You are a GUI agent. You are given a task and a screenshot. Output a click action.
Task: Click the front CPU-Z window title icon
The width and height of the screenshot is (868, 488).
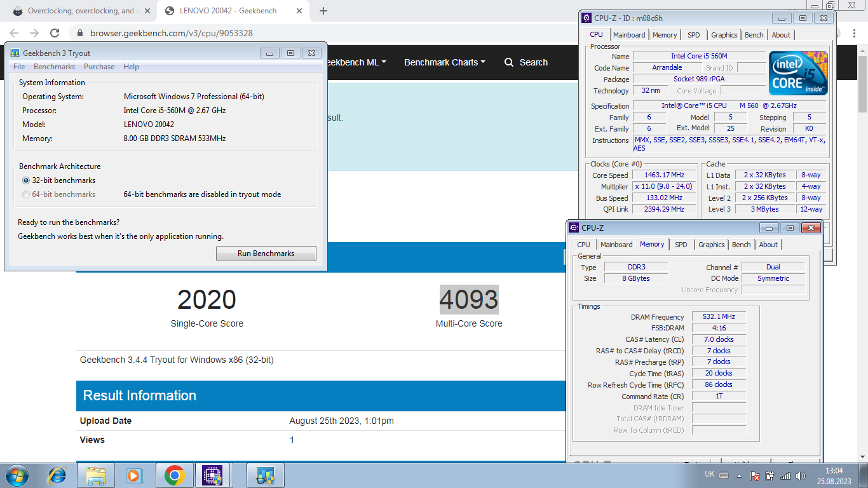click(574, 227)
